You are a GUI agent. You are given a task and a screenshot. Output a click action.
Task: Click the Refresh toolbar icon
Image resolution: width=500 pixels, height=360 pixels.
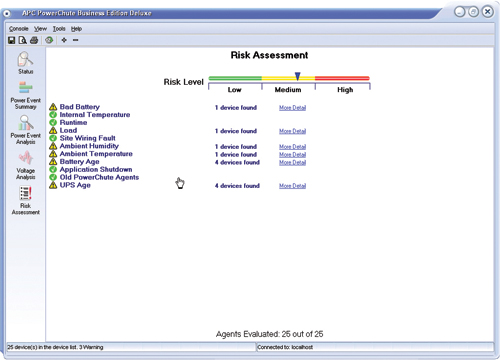click(x=49, y=40)
